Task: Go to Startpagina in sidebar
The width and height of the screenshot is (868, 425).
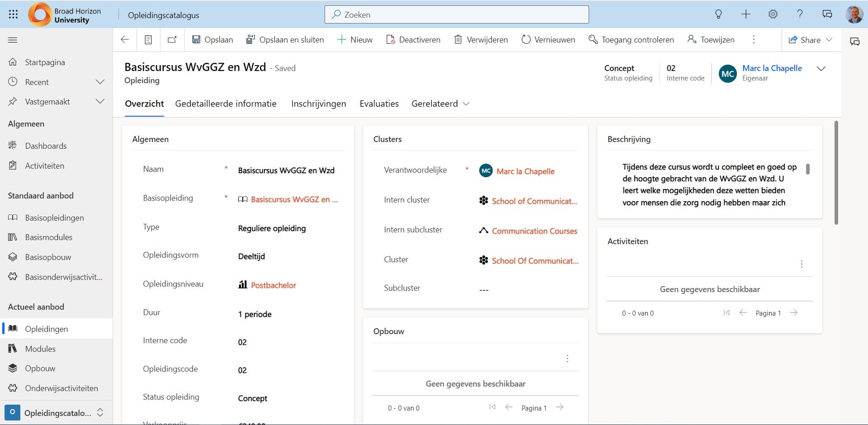Action: [x=57, y=62]
